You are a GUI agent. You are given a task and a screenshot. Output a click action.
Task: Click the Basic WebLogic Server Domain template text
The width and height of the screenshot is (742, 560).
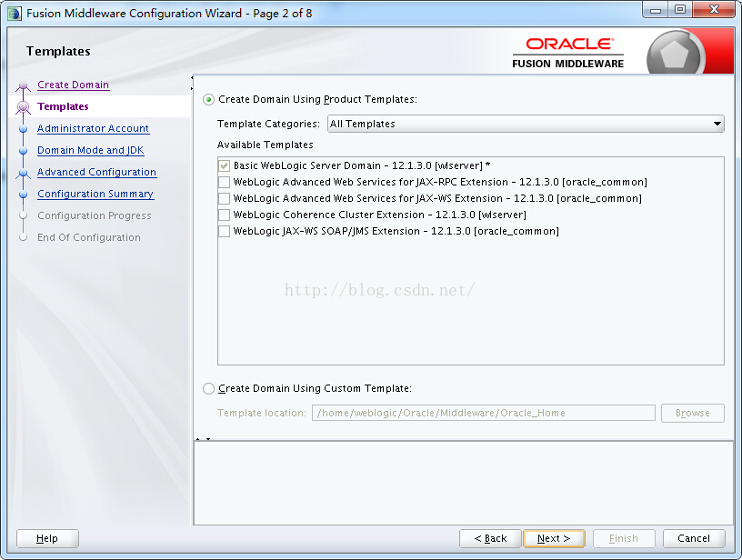pyautogui.click(x=362, y=165)
